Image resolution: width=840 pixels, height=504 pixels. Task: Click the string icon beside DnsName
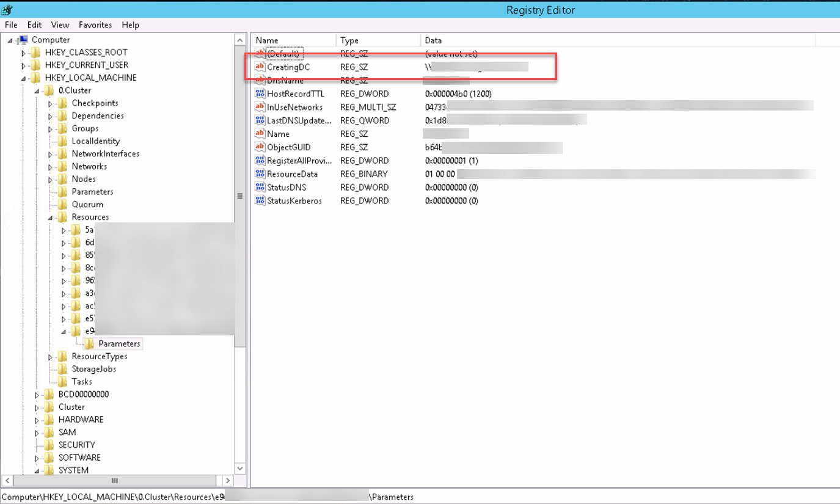[258, 80]
